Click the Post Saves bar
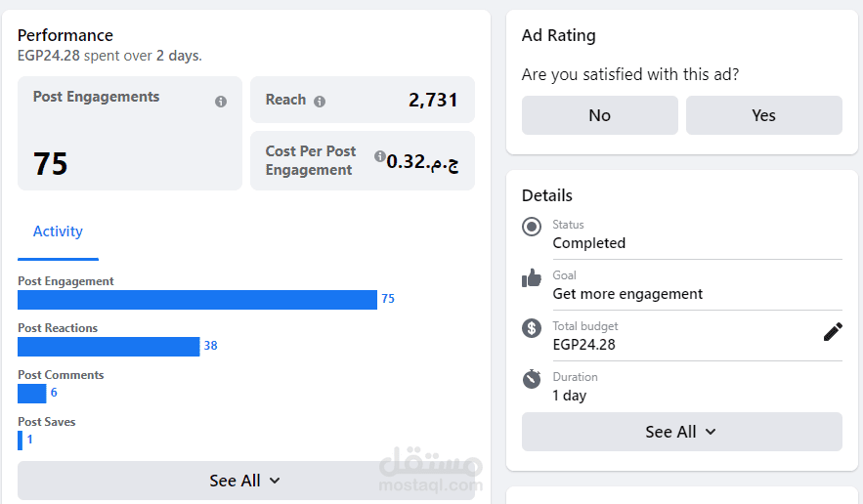 point(20,441)
